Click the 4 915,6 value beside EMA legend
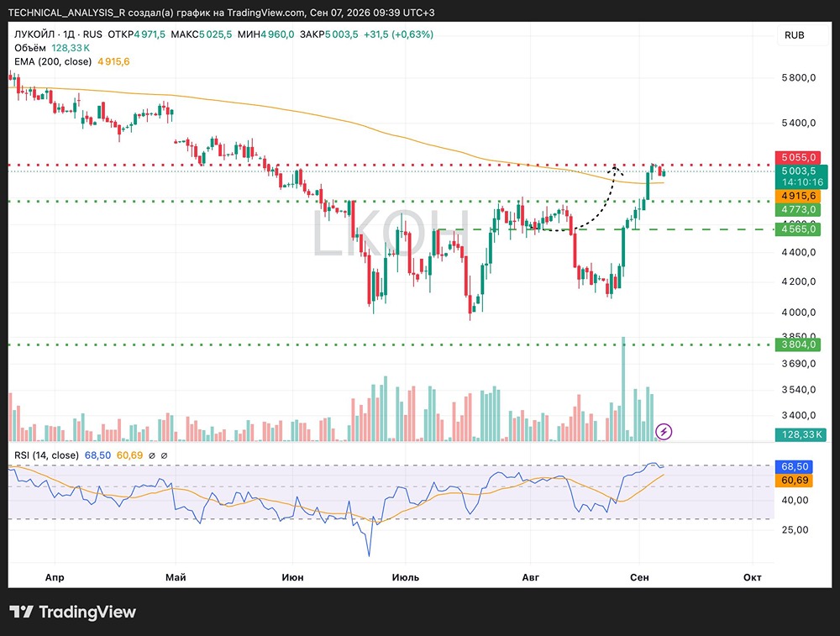840x636 pixels. [113, 61]
